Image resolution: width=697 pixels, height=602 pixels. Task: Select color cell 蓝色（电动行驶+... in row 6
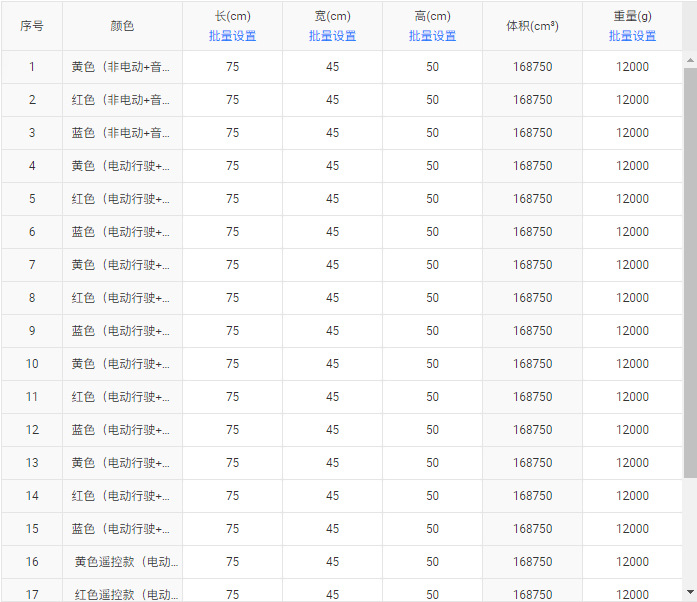click(x=120, y=232)
